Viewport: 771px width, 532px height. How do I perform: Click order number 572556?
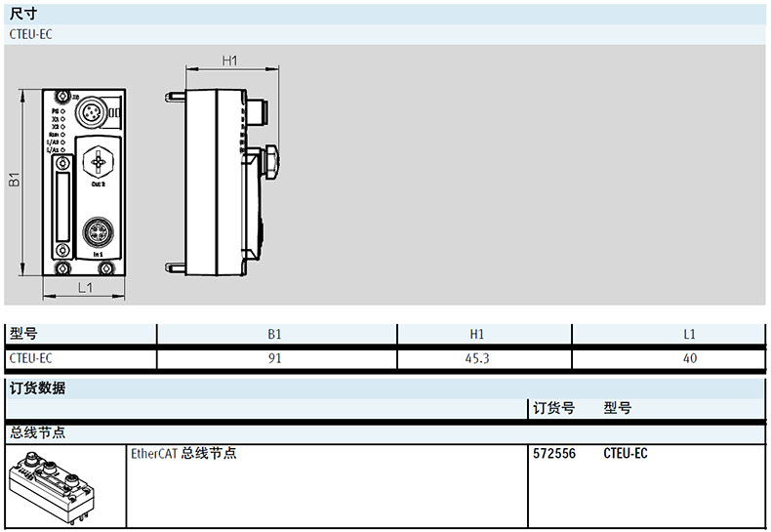[554, 454]
